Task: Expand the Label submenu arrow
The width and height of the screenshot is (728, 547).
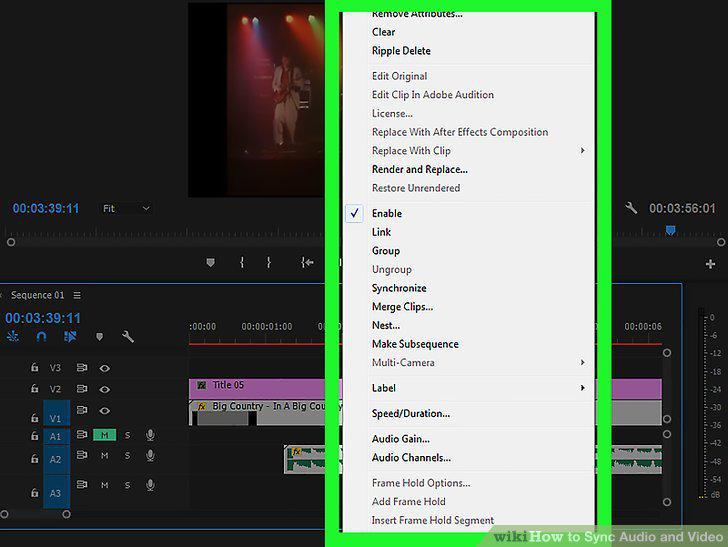Action: tap(582, 388)
